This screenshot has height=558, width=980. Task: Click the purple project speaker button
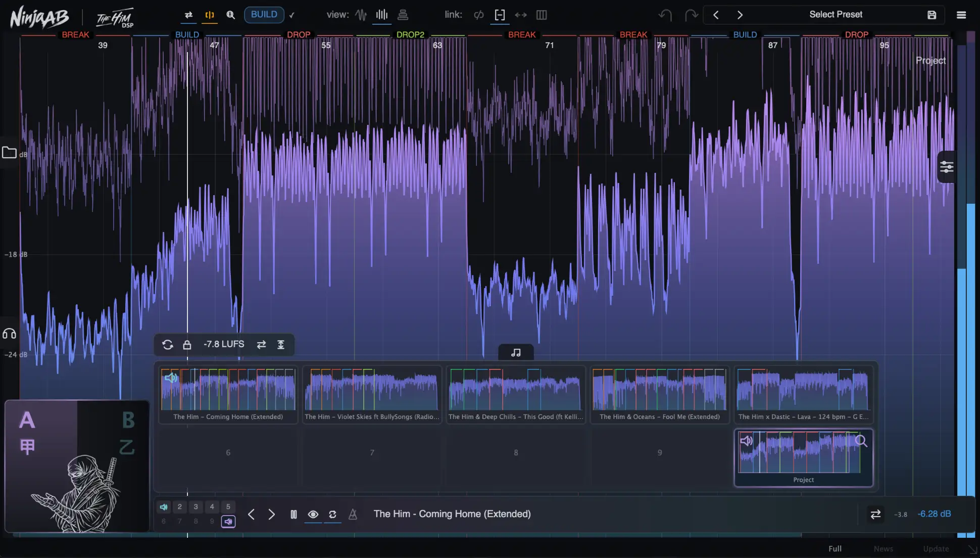pos(228,521)
